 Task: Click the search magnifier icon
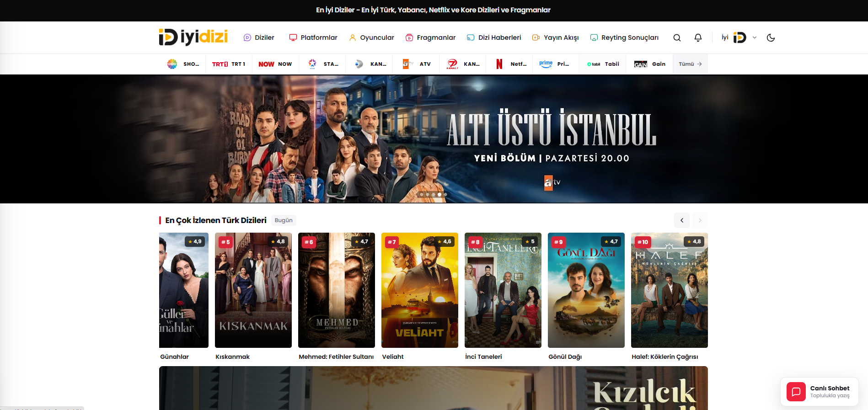click(x=677, y=38)
